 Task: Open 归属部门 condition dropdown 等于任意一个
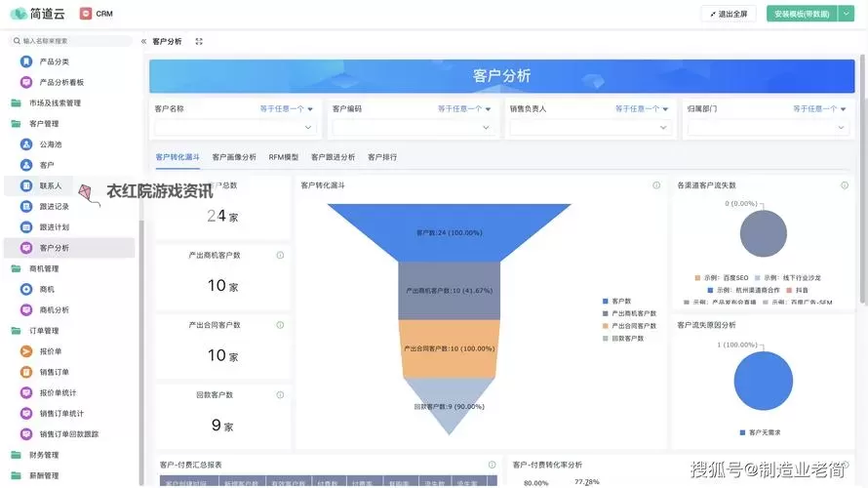pyautogui.click(x=819, y=108)
